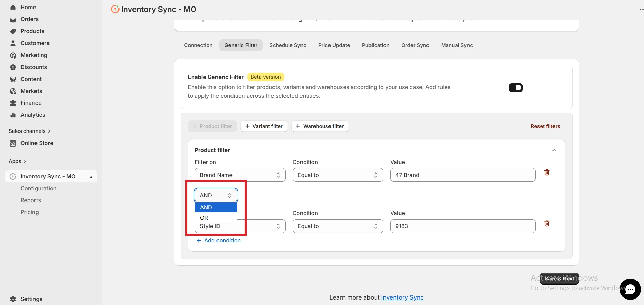Delete the Brand Name filter row
Image resolution: width=644 pixels, height=305 pixels.
pyautogui.click(x=547, y=172)
